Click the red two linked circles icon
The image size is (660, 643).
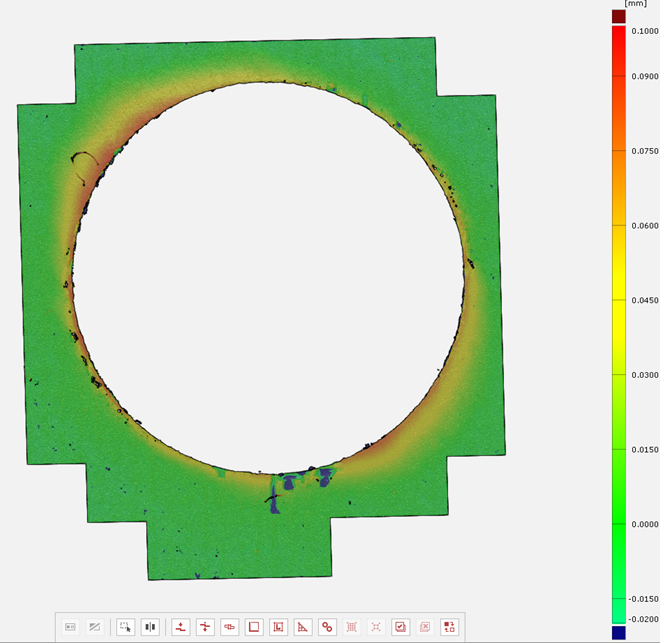pos(327,627)
